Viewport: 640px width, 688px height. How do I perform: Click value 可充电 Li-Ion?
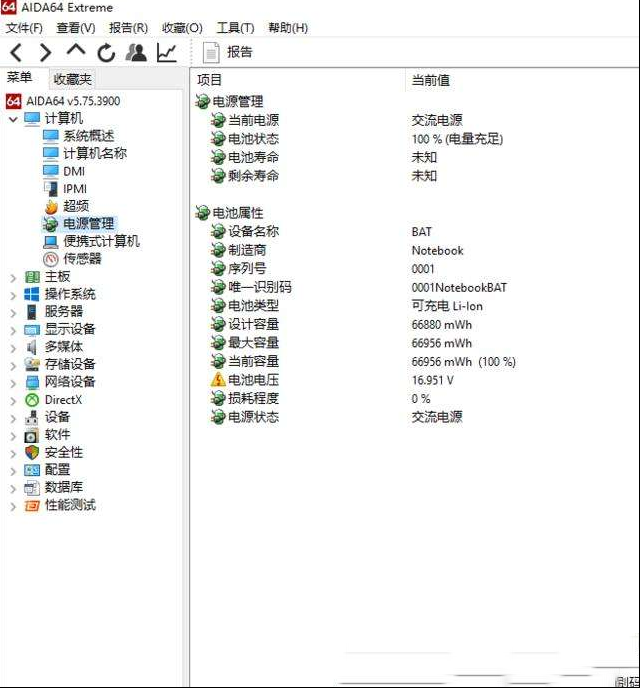coord(447,306)
